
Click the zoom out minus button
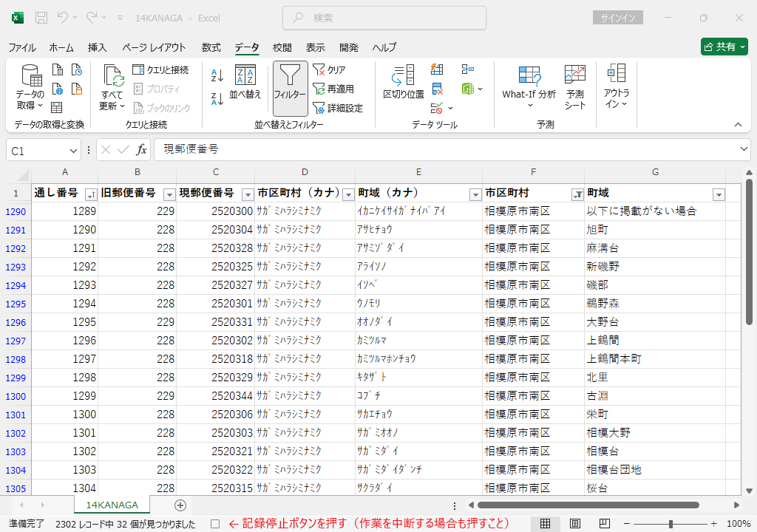coord(627,524)
